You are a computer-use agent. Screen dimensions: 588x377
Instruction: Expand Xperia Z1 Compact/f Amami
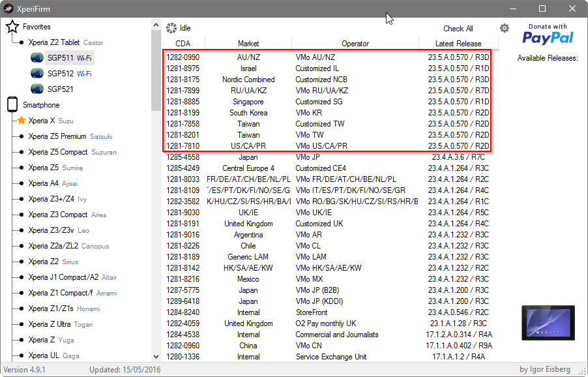(72, 293)
